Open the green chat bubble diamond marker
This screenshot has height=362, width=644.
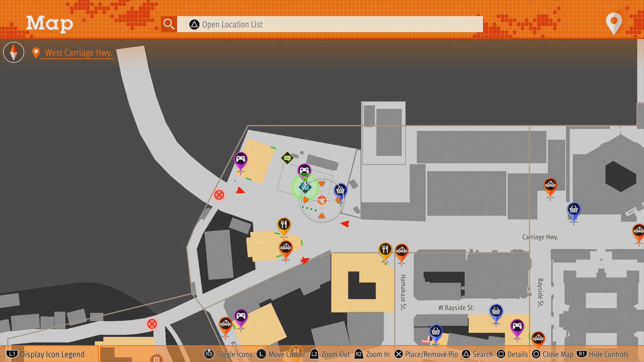click(x=287, y=158)
